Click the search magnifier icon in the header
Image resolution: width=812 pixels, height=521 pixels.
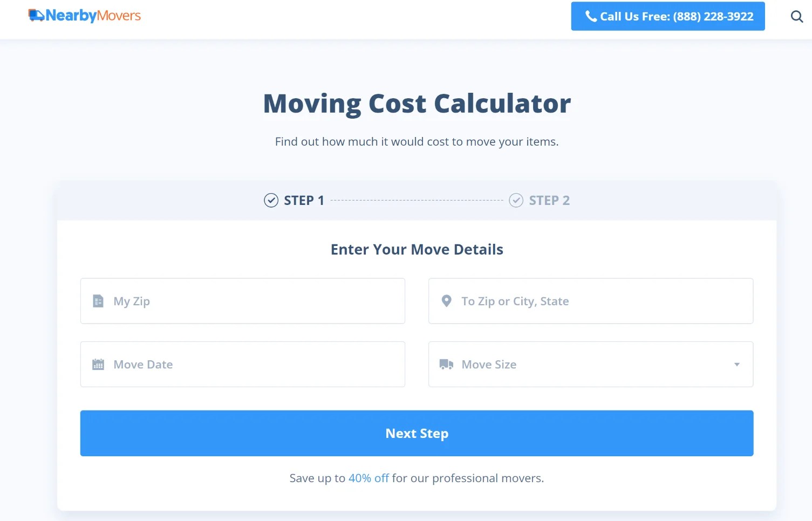(797, 17)
